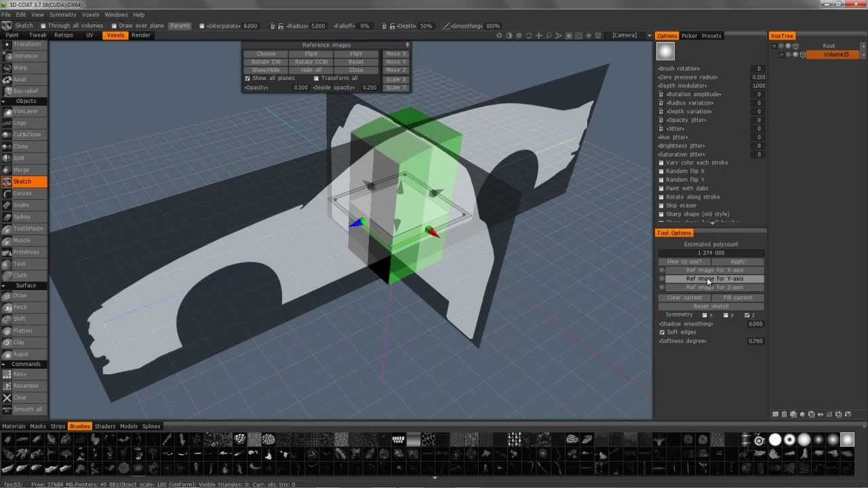Click Ref image for X-axis button
The width and height of the screenshot is (868, 488).
click(715, 270)
